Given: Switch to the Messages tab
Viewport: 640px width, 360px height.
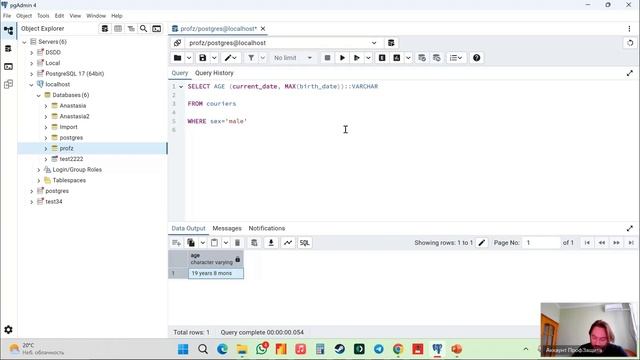Looking at the screenshot, I should pyautogui.click(x=227, y=228).
